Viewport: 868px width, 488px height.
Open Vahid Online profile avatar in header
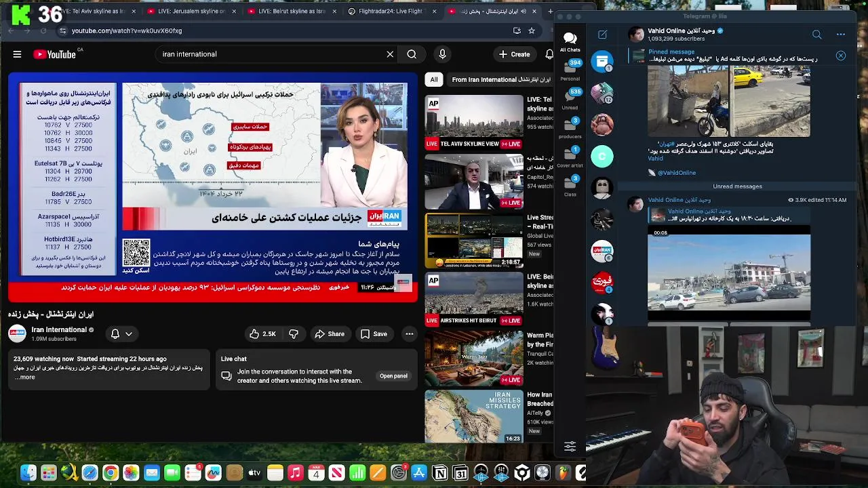coord(635,35)
